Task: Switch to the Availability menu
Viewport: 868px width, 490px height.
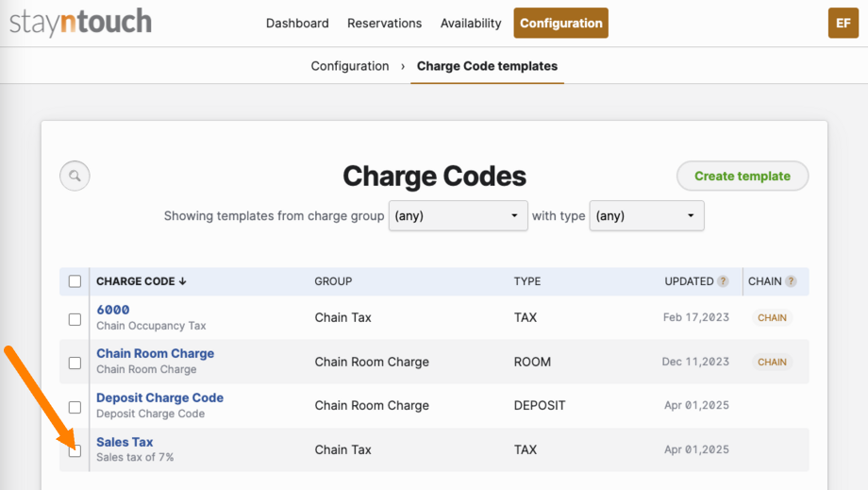Action: pyautogui.click(x=471, y=24)
